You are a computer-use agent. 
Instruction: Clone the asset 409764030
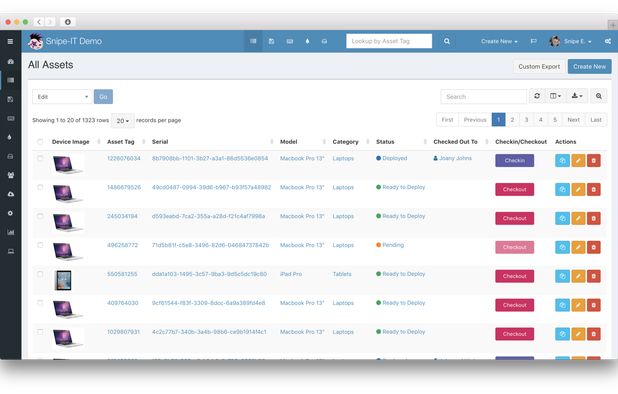point(562,305)
